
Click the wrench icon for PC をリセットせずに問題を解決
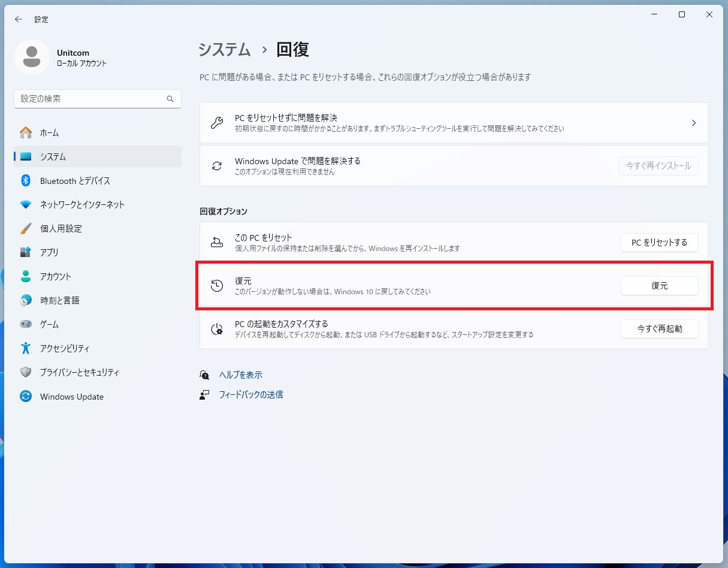(217, 123)
